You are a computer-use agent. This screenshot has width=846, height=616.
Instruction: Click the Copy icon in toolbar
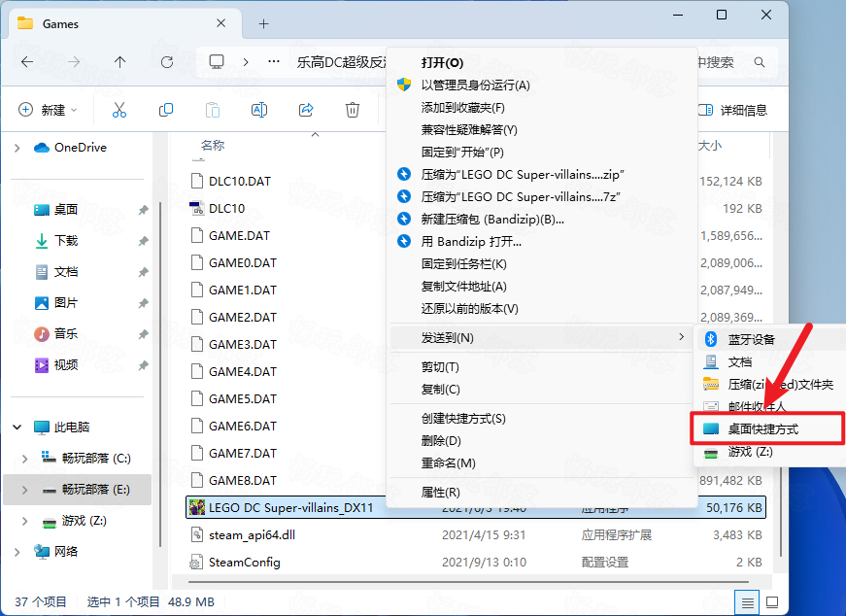[x=166, y=110]
